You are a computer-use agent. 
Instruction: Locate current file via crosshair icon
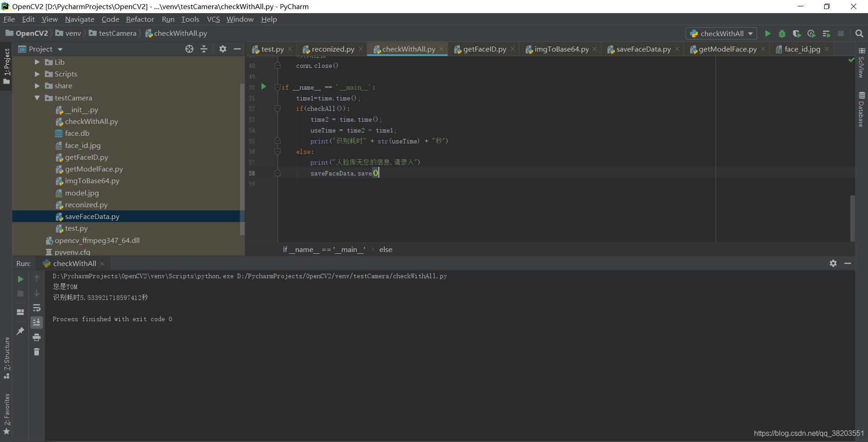[x=189, y=49]
